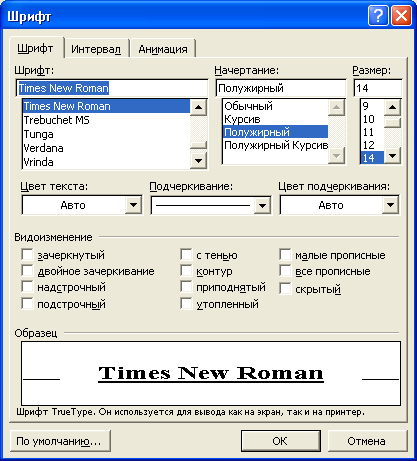The width and height of the screenshot is (417, 461).
Task: Select Полужирный style in list
Action: tap(275, 132)
